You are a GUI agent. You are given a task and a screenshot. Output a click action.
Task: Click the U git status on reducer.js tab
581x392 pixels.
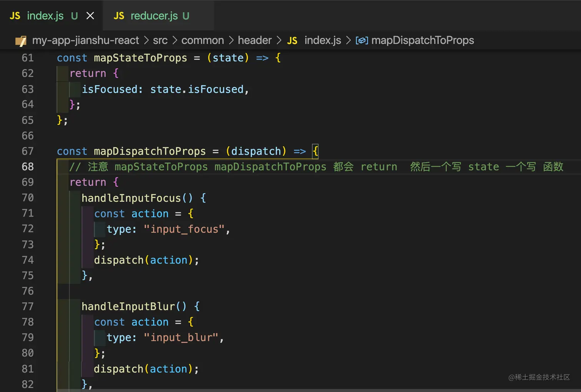point(186,16)
